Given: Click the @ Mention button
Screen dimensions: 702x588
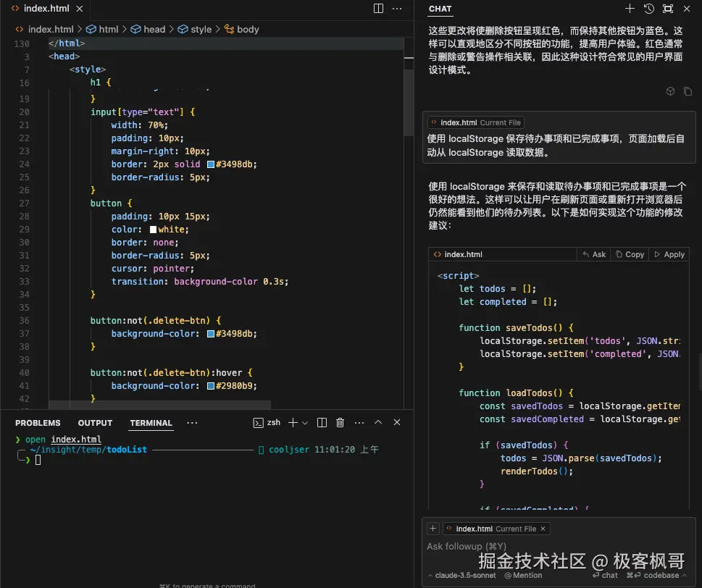Looking at the screenshot, I should (x=523, y=576).
